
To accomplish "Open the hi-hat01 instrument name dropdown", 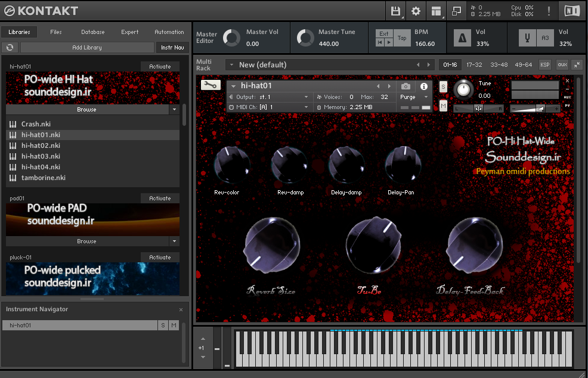I will tap(234, 86).
